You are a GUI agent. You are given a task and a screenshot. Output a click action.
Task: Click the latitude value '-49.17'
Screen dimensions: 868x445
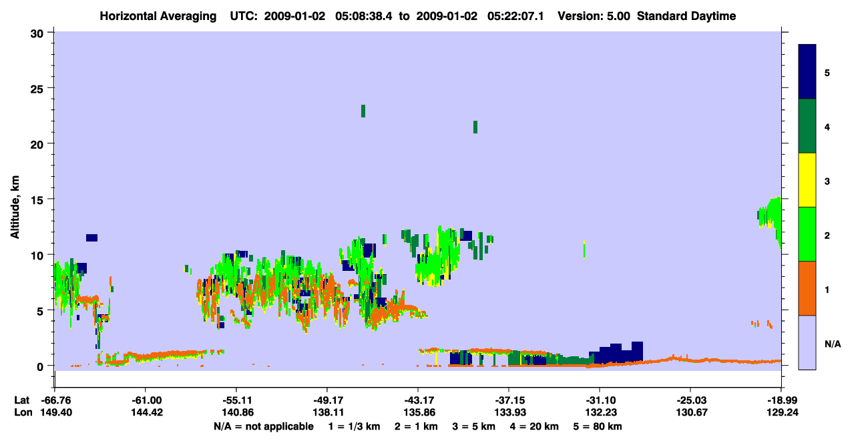click(327, 400)
